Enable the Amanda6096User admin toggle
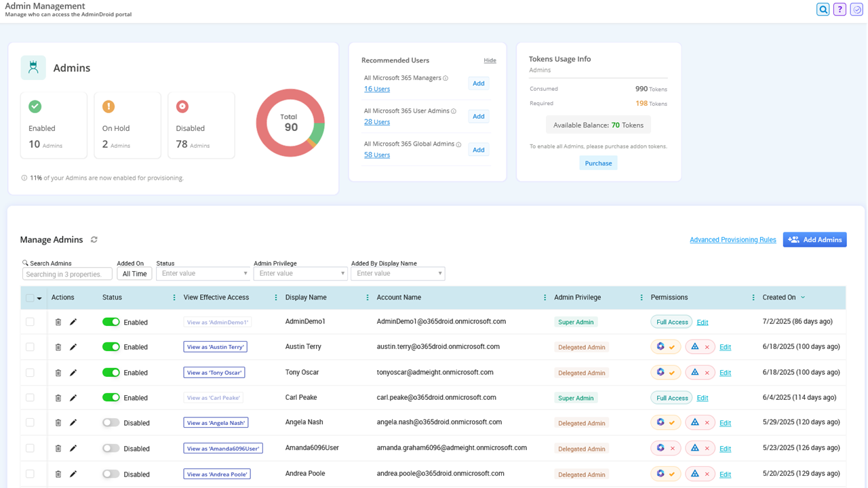This screenshot has width=868, height=488. click(x=111, y=448)
